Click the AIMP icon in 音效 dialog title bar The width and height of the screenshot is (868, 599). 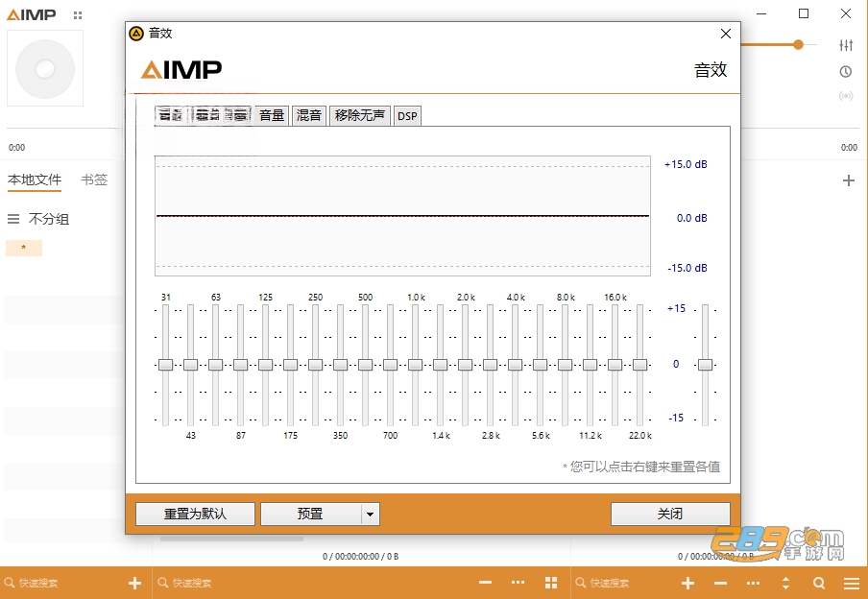136,34
